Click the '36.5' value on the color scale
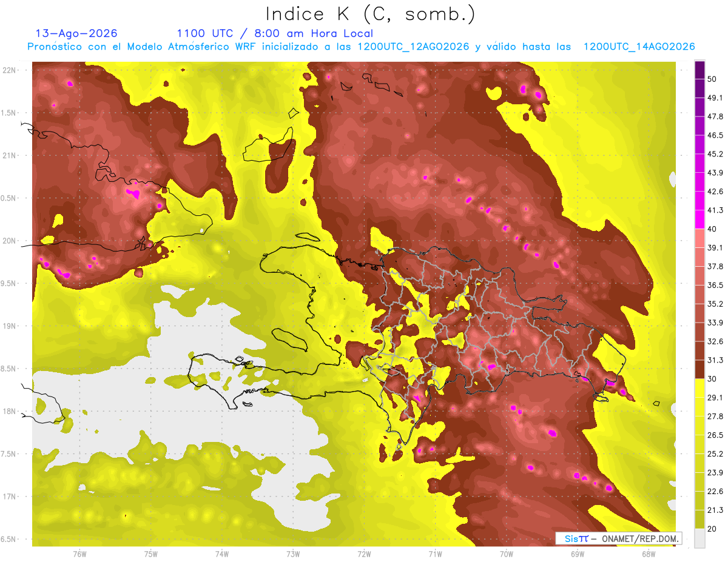Viewport: 728px width, 562px height. [715, 285]
